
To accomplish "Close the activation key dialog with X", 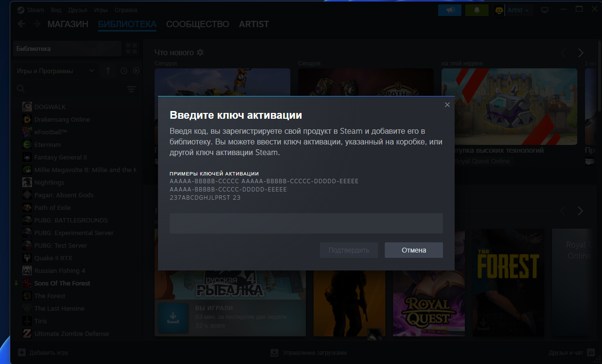I will pyautogui.click(x=447, y=105).
